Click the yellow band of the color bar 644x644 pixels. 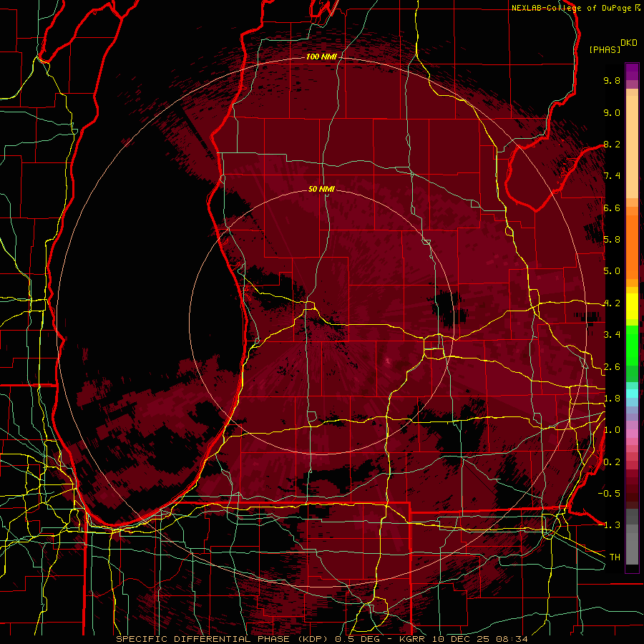(x=632, y=306)
